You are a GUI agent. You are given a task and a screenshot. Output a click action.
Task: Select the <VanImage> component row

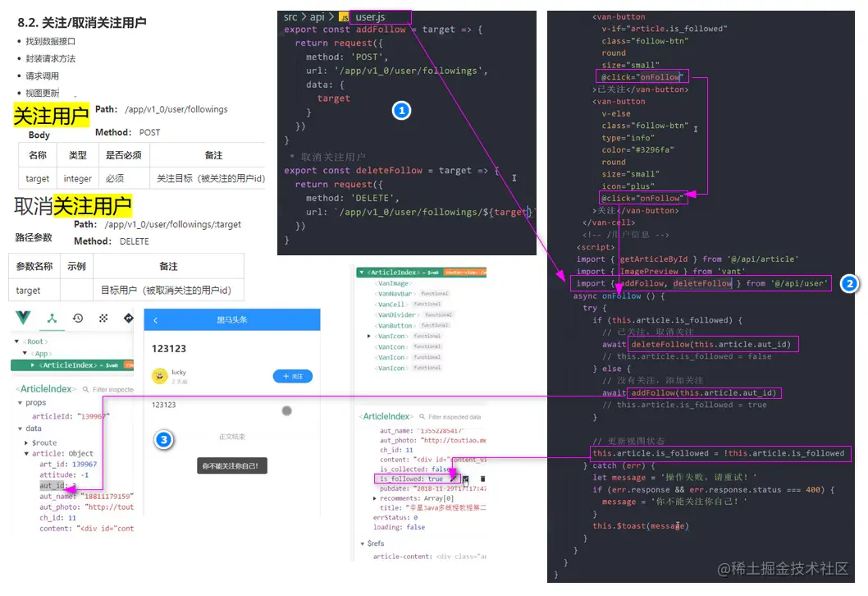coord(394,283)
